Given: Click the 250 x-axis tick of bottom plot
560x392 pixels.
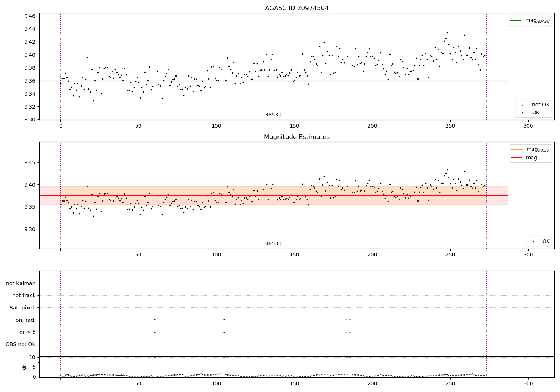Looking at the screenshot, I should [x=450, y=383].
